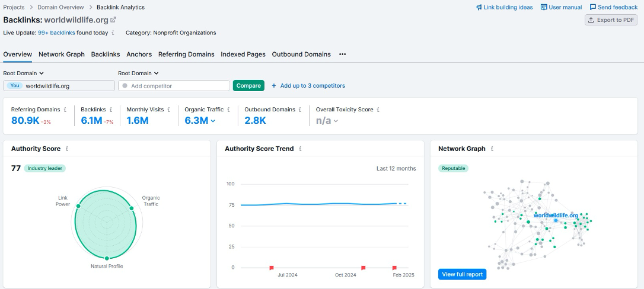
Task: Open the competitor Root Domain dropdown
Action: click(x=138, y=73)
